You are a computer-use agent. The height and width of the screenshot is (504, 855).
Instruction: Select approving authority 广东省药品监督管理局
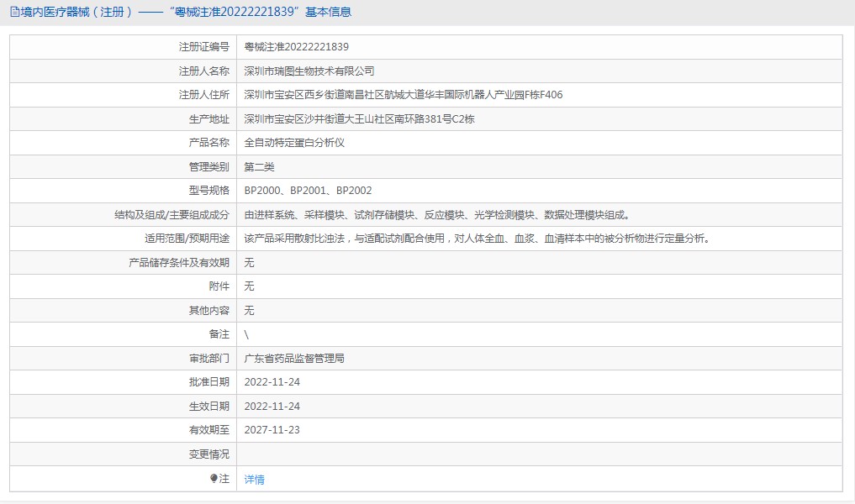pos(294,359)
